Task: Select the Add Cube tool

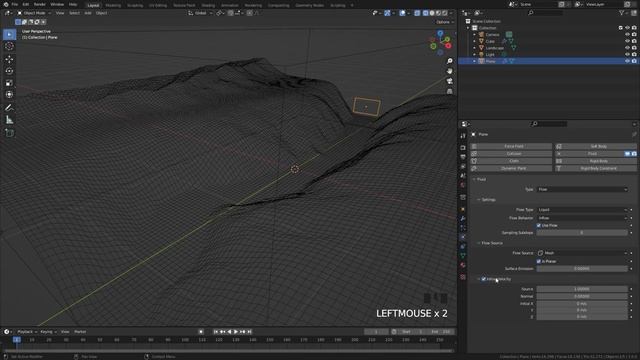Action: [9, 133]
